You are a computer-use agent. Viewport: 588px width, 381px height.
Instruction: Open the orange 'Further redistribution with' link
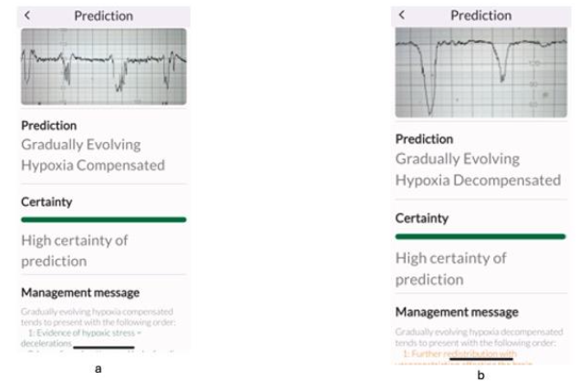tap(459, 353)
